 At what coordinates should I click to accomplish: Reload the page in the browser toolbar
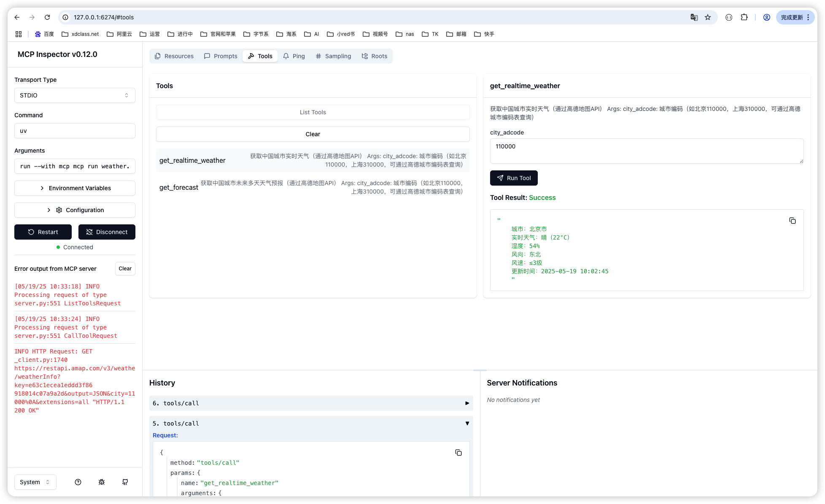pyautogui.click(x=47, y=17)
